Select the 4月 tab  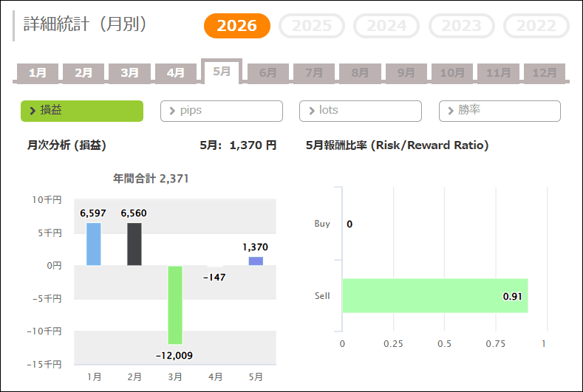pos(176,73)
